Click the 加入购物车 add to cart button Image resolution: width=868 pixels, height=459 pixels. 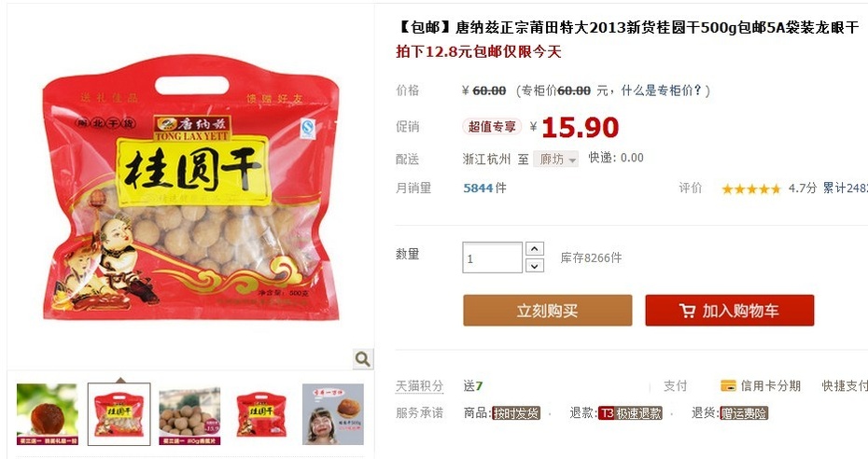click(730, 311)
